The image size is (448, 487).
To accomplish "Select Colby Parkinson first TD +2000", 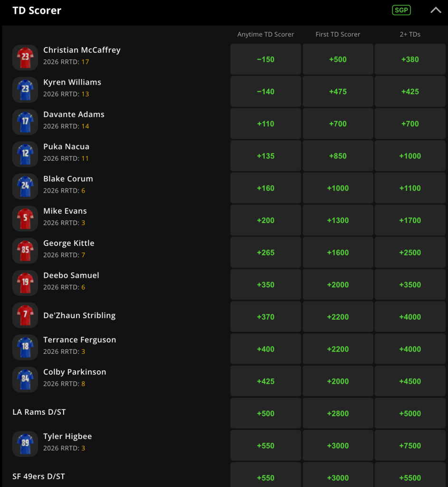I will coord(338,381).
